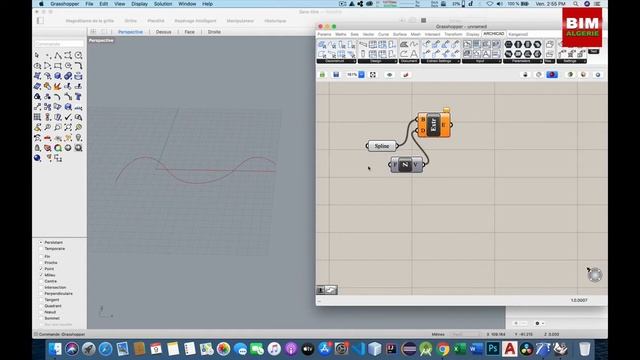The image size is (640, 360).
Task: Select the Polyline tool in Rhino toolbar
Action: (58, 55)
